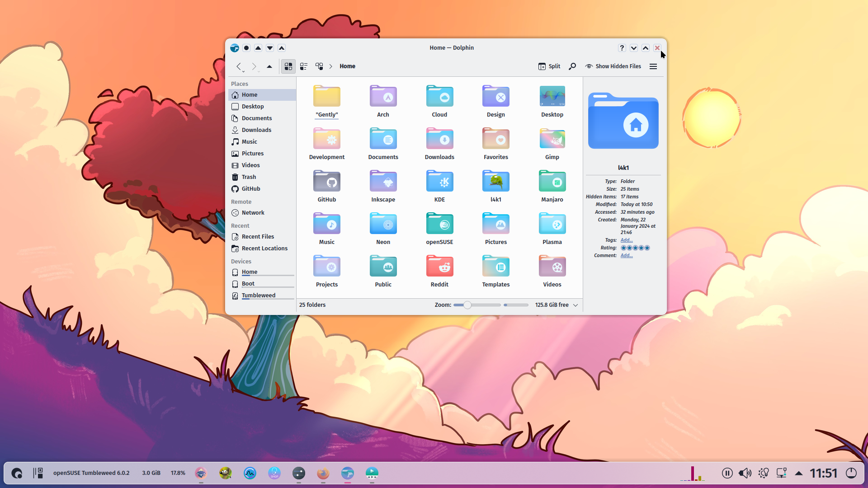The image size is (868, 488).
Task: Toggle keep-below title bar button
Action: pyautogui.click(x=270, y=48)
